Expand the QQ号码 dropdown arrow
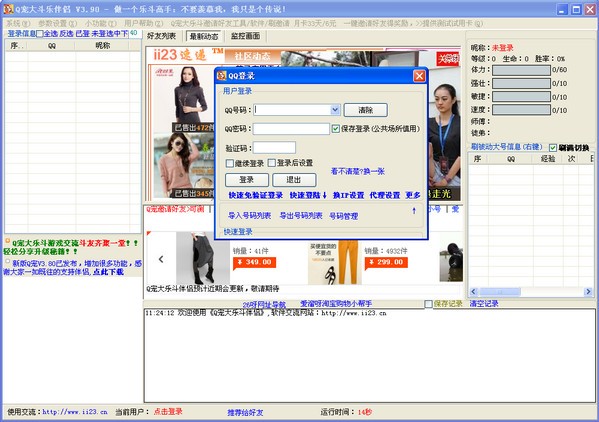 point(335,110)
